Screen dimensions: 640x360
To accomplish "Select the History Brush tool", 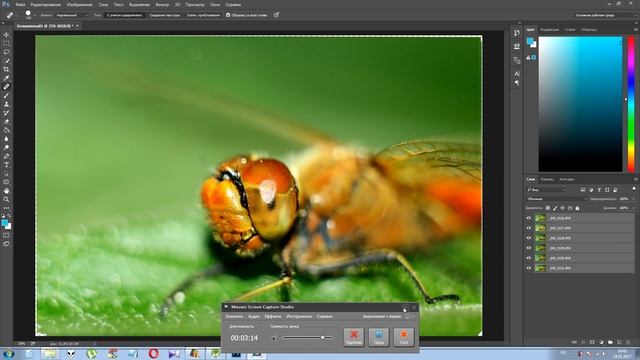I will (x=6, y=113).
